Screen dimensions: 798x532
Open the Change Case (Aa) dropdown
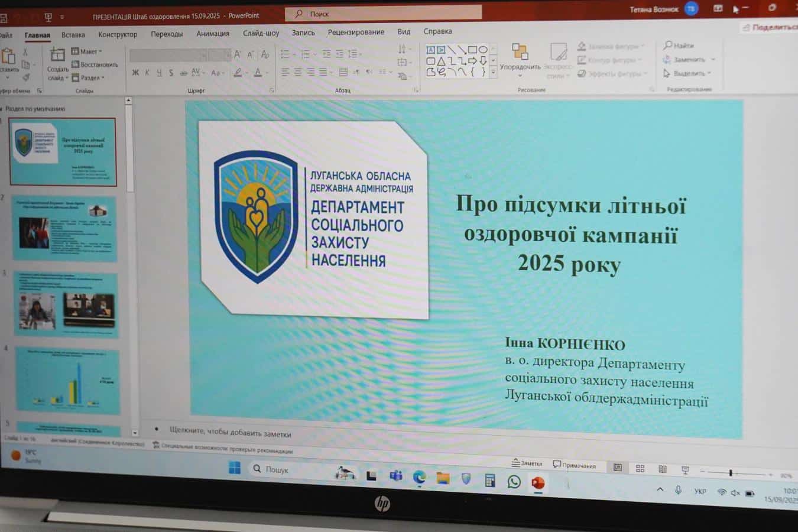[218, 73]
